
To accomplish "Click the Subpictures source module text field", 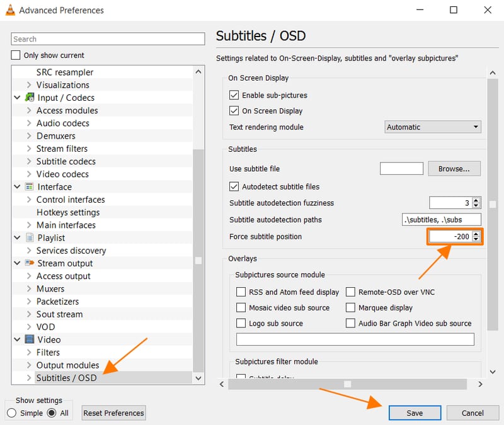I will click(355, 339).
